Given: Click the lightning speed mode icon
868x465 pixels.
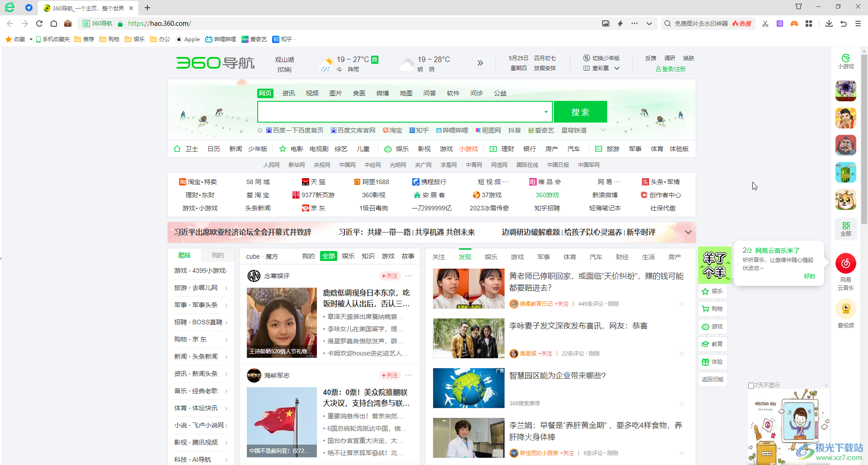Looking at the screenshot, I should coord(620,24).
